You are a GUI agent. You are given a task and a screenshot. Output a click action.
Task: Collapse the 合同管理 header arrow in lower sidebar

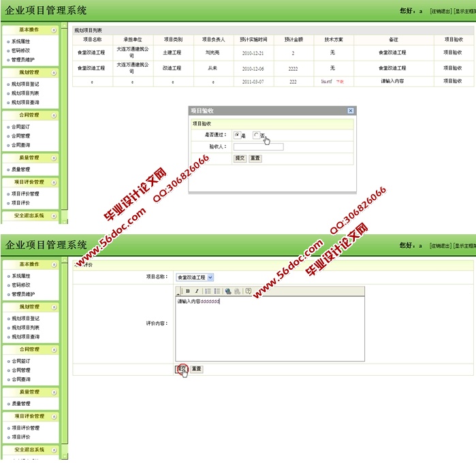(54, 350)
